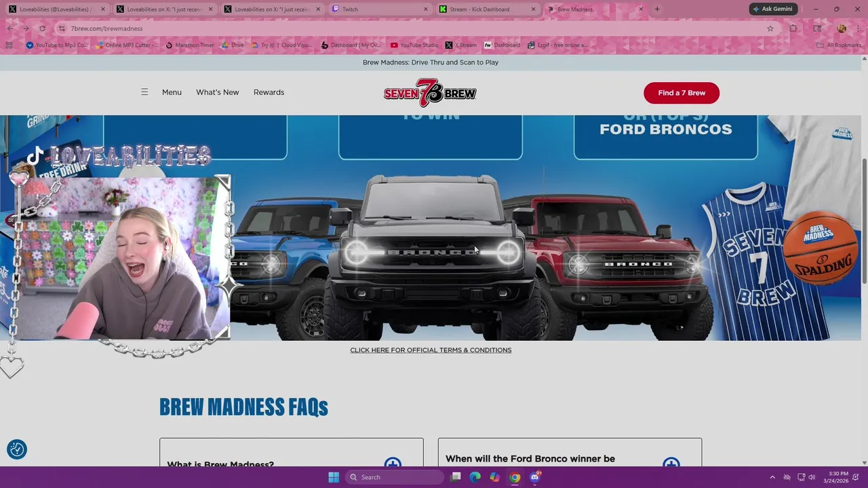This screenshot has width=868, height=488.
Task: Open Copilot from the taskbar
Action: [x=495, y=477]
